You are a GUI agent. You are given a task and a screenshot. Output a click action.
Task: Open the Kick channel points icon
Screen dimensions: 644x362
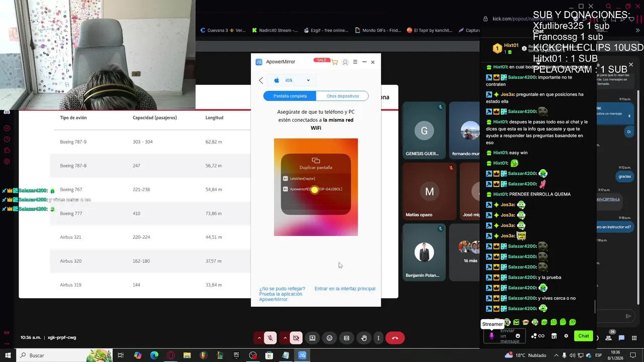(538, 336)
